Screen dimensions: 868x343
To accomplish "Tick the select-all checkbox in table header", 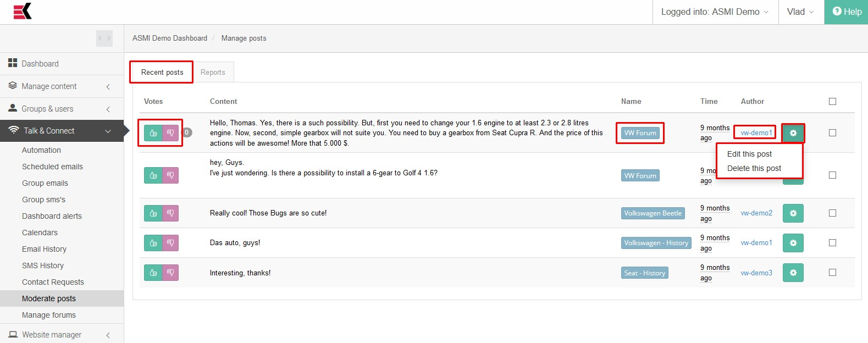I will tap(832, 101).
